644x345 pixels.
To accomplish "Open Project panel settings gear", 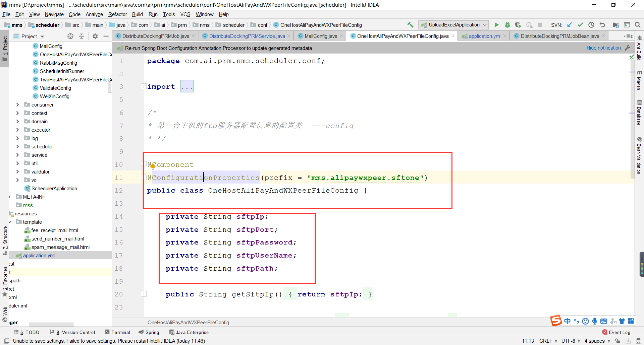I will (x=95, y=36).
